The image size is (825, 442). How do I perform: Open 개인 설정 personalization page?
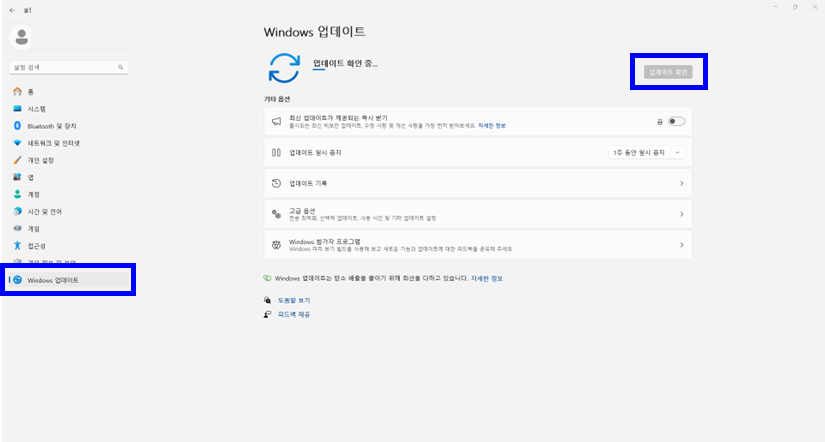(x=40, y=160)
